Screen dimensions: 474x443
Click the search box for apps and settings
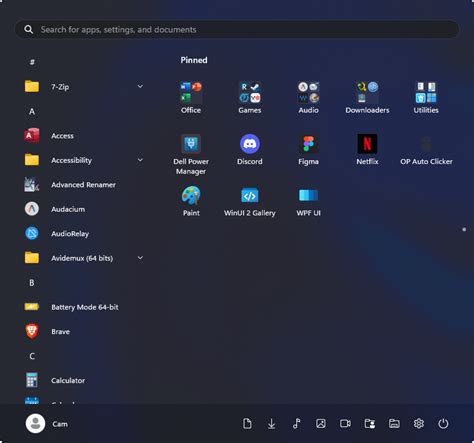(237, 29)
